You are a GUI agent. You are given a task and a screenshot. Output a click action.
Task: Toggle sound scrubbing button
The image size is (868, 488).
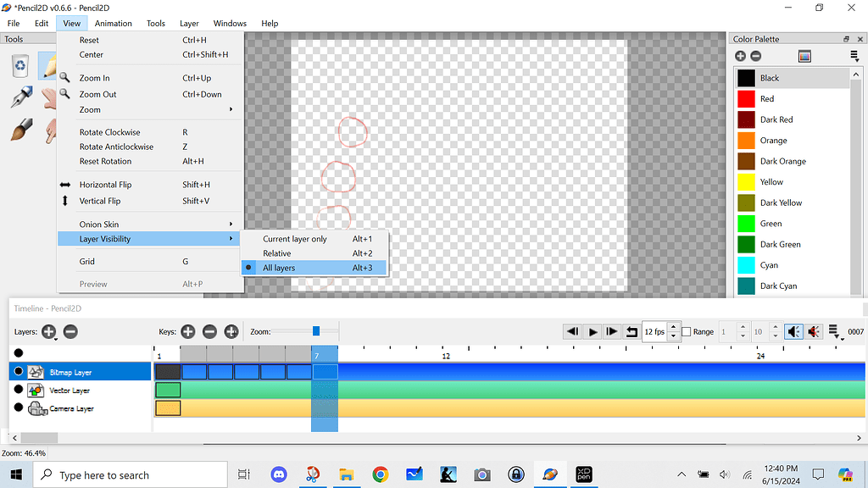coord(813,331)
